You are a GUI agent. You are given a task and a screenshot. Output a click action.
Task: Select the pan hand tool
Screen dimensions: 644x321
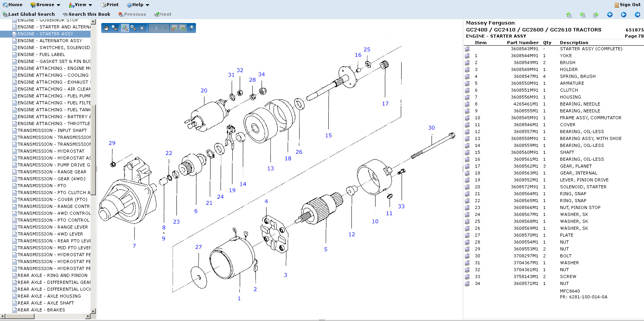106,28
